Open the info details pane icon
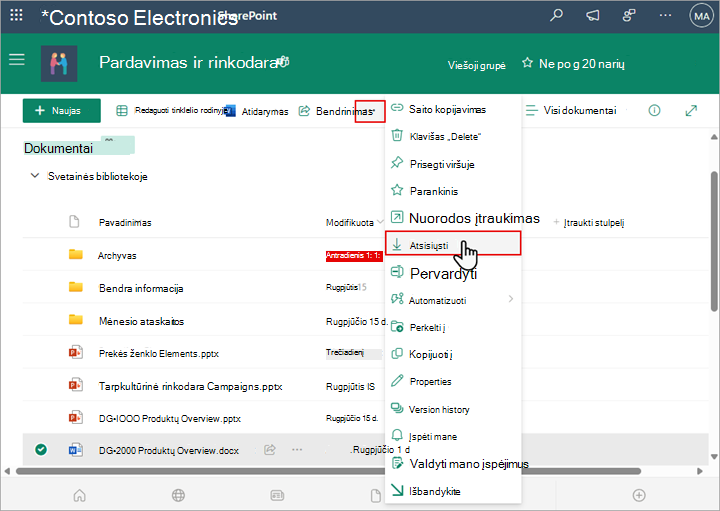 click(x=654, y=110)
